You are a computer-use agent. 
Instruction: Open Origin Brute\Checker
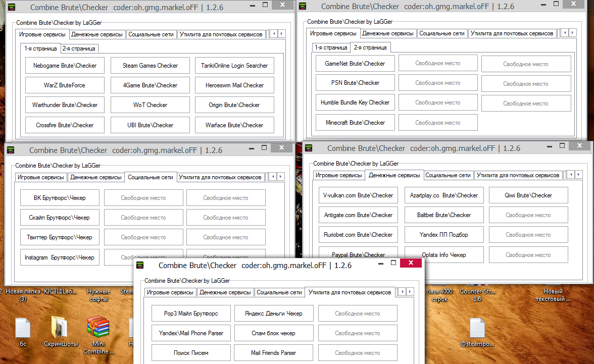click(x=234, y=105)
